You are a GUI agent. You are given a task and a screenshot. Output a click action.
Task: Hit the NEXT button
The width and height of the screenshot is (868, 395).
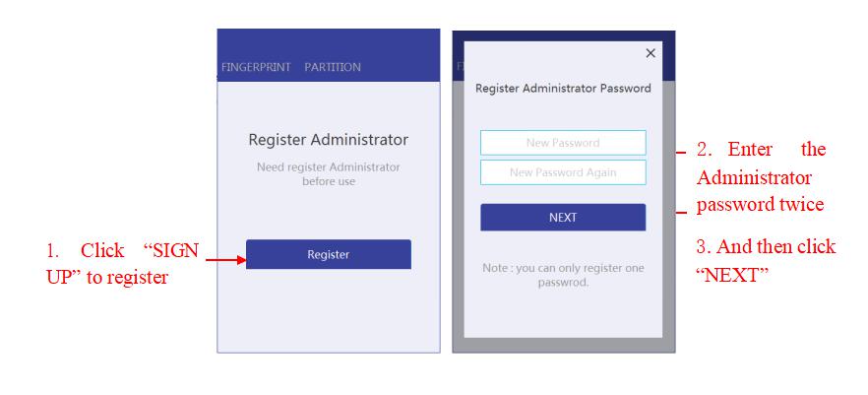[563, 218]
